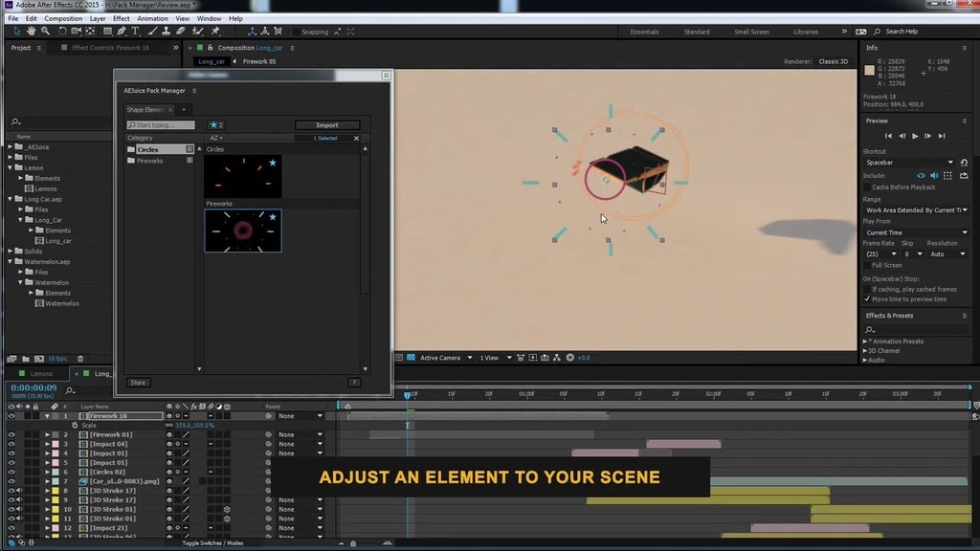This screenshot has height=551, width=980.
Task: Open the Range Work Area dropdown
Action: [916, 209]
